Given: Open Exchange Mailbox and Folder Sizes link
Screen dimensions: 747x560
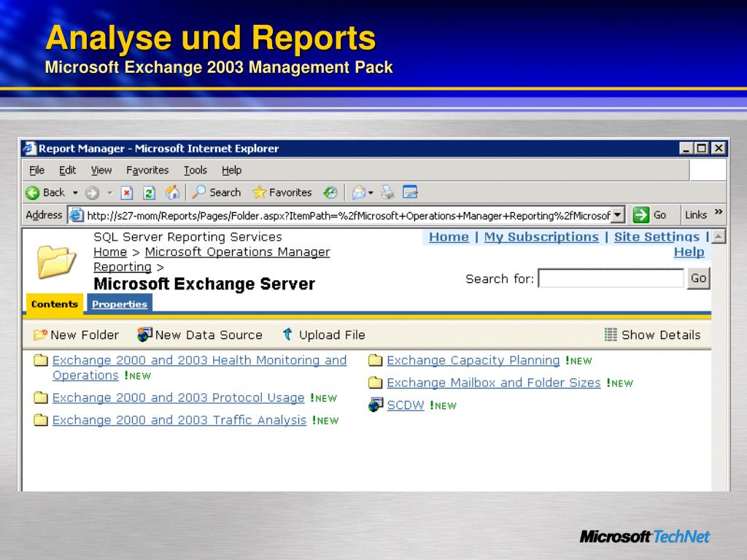Looking at the screenshot, I should (494, 382).
